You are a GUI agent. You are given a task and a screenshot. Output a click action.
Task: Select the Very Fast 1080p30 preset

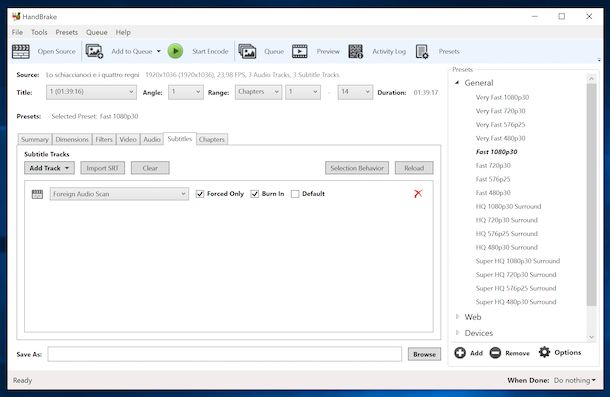tap(502, 97)
